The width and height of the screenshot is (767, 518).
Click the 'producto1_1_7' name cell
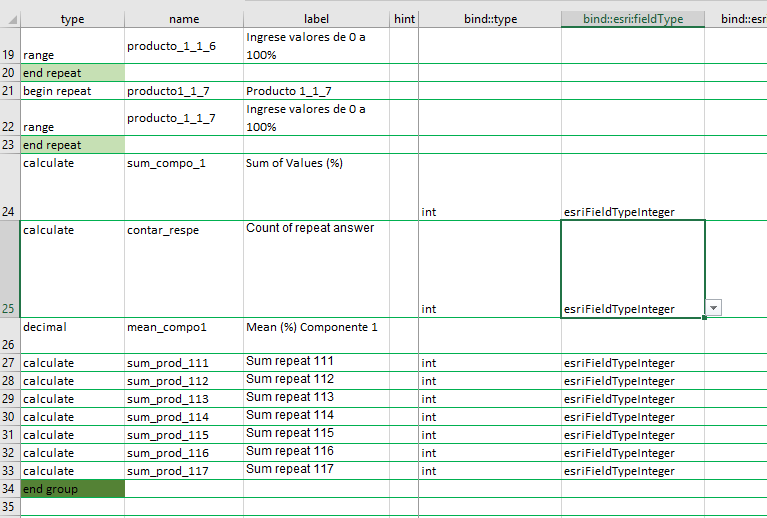[x=184, y=91]
